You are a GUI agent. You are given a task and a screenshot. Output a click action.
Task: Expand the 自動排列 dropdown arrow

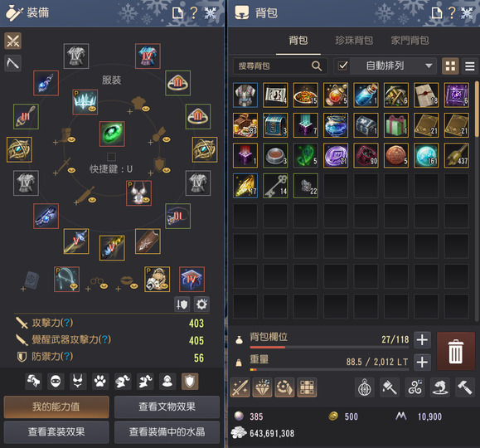pos(429,66)
